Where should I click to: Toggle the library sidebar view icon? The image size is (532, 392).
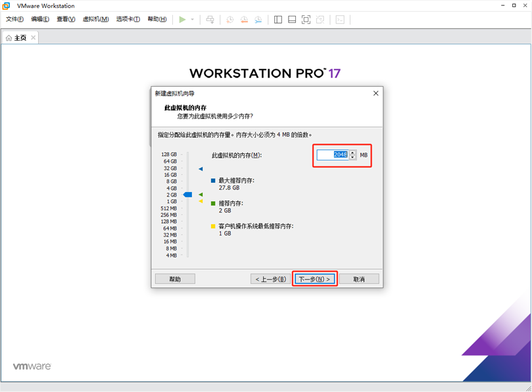tap(278, 19)
